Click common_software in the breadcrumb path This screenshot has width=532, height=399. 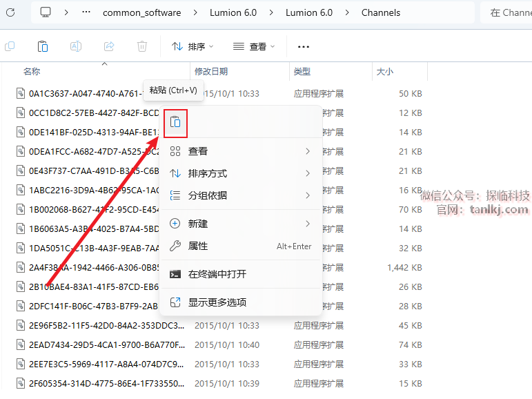coord(141,12)
